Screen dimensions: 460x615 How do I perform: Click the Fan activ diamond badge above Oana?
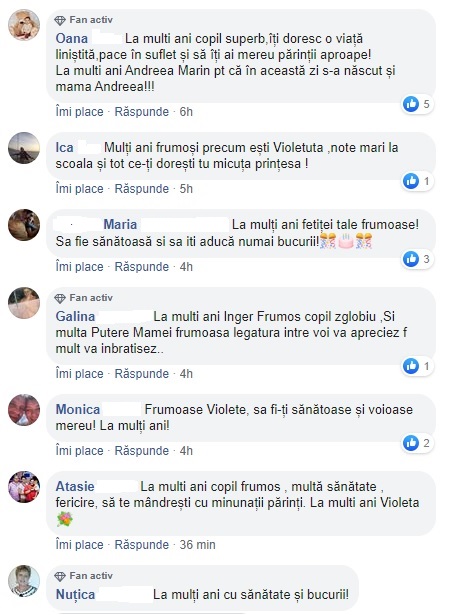tap(60, 20)
